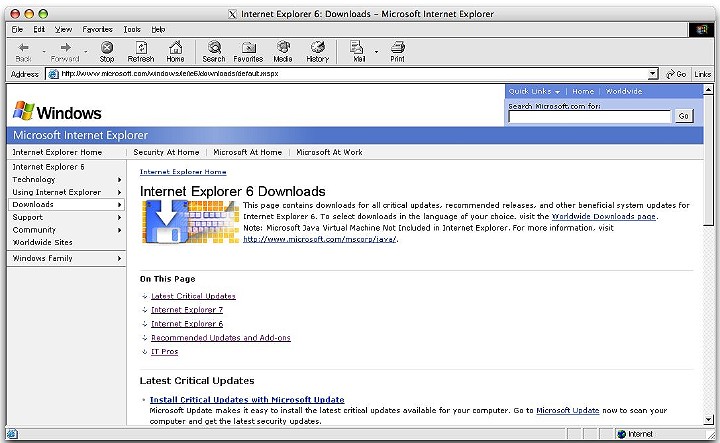Click the Search Microsoft.com input field
Screen dimensions: 720x443
pyautogui.click(x=590, y=117)
